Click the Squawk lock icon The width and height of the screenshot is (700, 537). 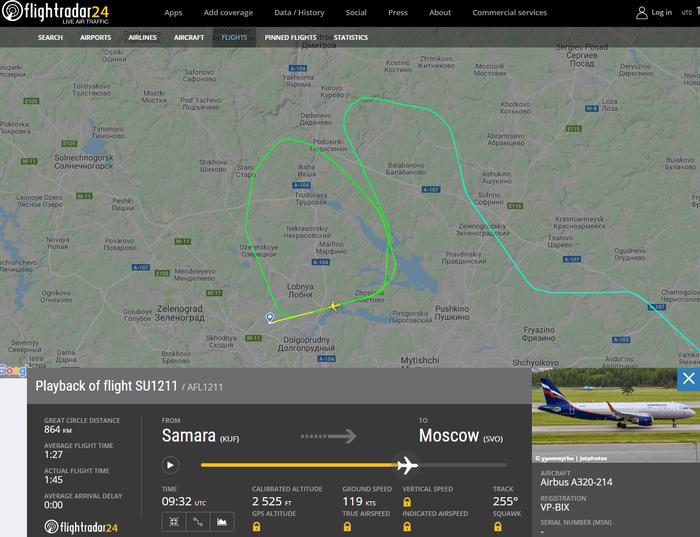pyautogui.click(x=497, y=527)
